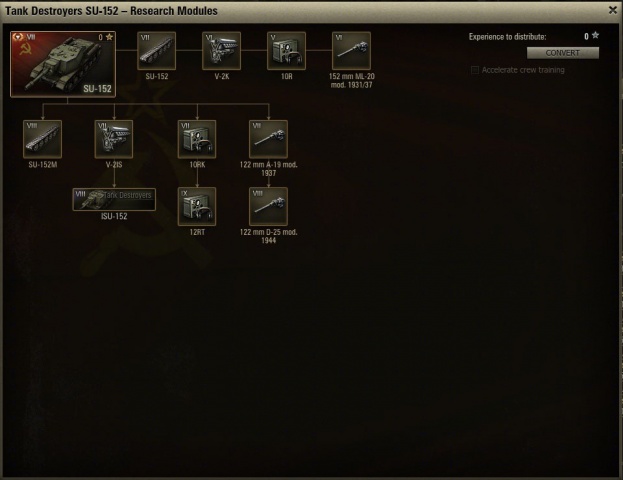Research the SU-152M suspension module
This screenshot has width=623, height=480.
click(x=43, y=139)
